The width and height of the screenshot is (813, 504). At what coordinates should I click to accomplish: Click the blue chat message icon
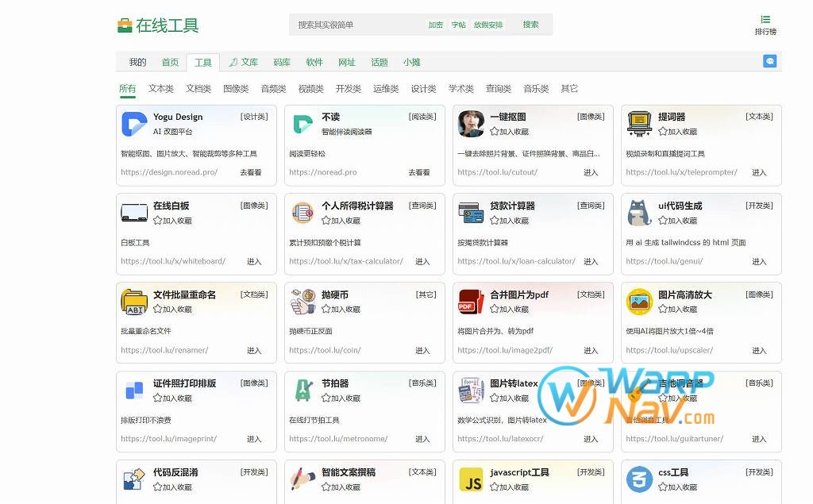pos(769,61)
